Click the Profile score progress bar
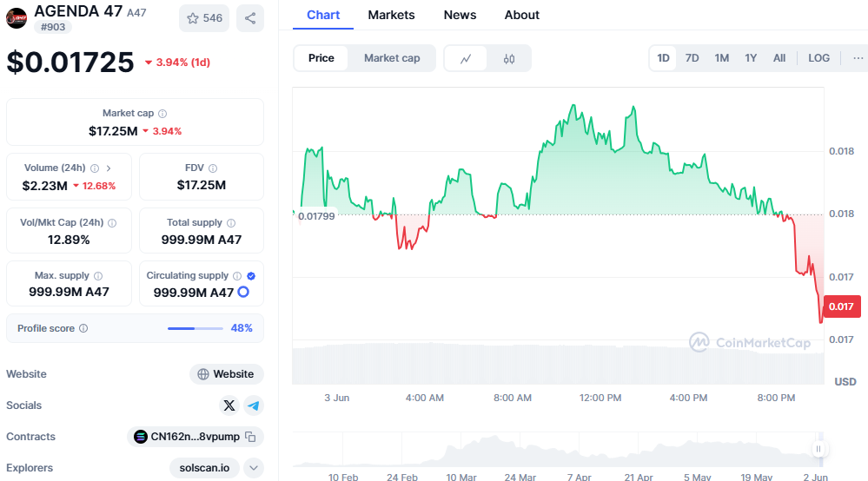Viewport: 868px width, 481px height. (x=195, y=328)
